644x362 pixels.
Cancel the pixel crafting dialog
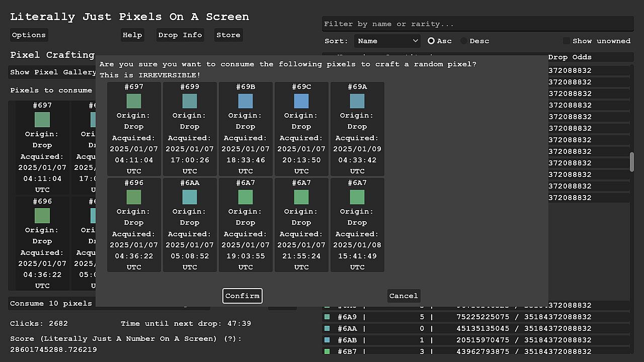[404, 296]
